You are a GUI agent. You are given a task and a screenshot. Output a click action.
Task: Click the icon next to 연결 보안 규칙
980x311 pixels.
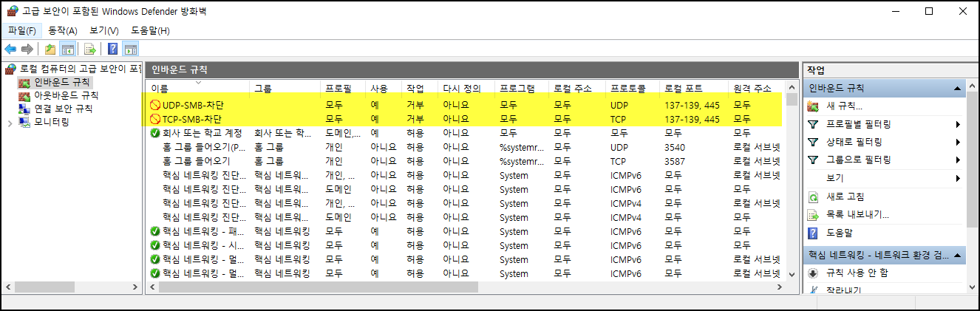pyautogui.click(x=24, y=109)
